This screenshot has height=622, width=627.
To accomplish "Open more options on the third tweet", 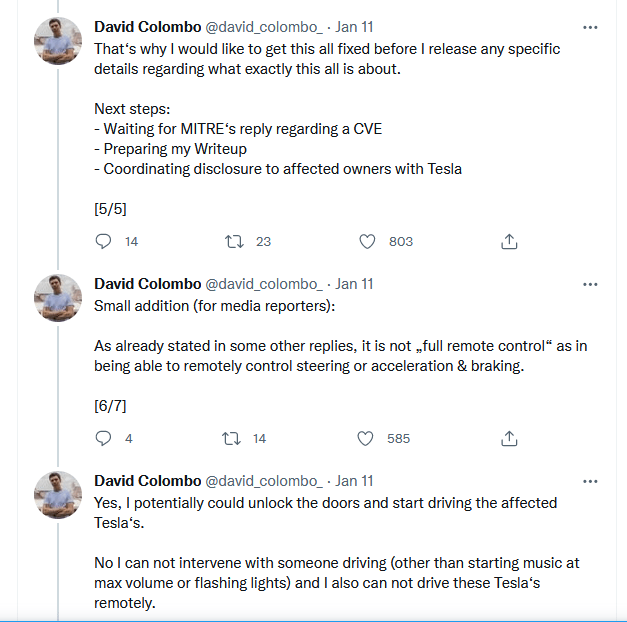I will point(590,481).
